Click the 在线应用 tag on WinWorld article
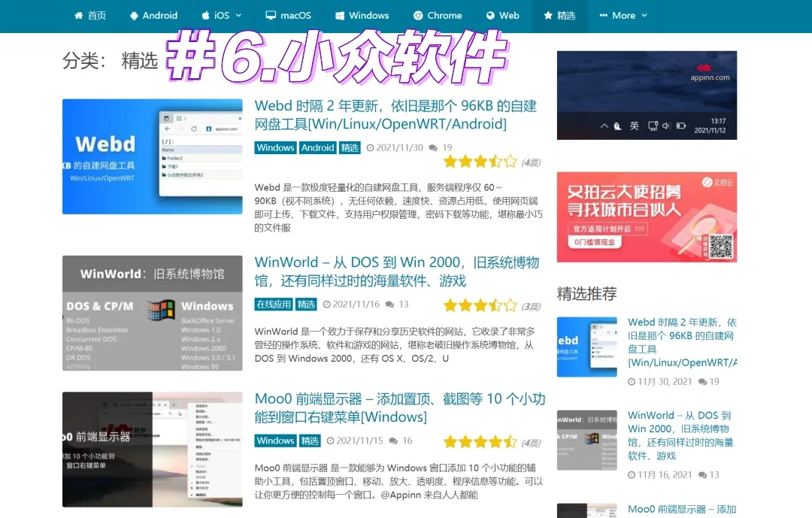812x518 pixels. tap(274, 304)
